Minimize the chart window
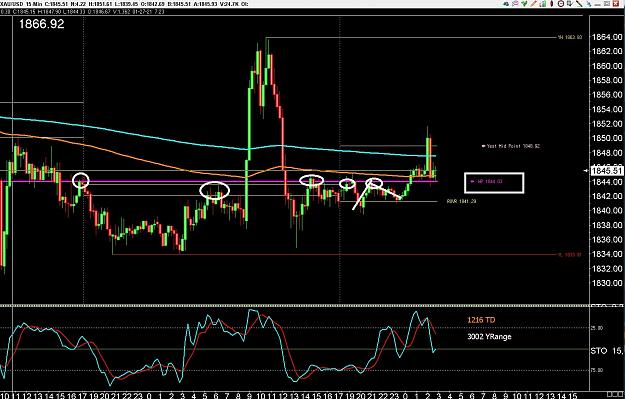The width and height of the screenshot is (625, 399). (x=597, y=4)
